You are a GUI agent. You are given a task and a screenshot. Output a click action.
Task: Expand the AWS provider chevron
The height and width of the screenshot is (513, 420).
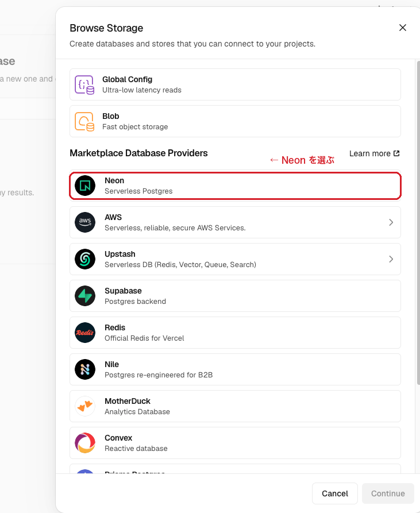tap(391, 222)
